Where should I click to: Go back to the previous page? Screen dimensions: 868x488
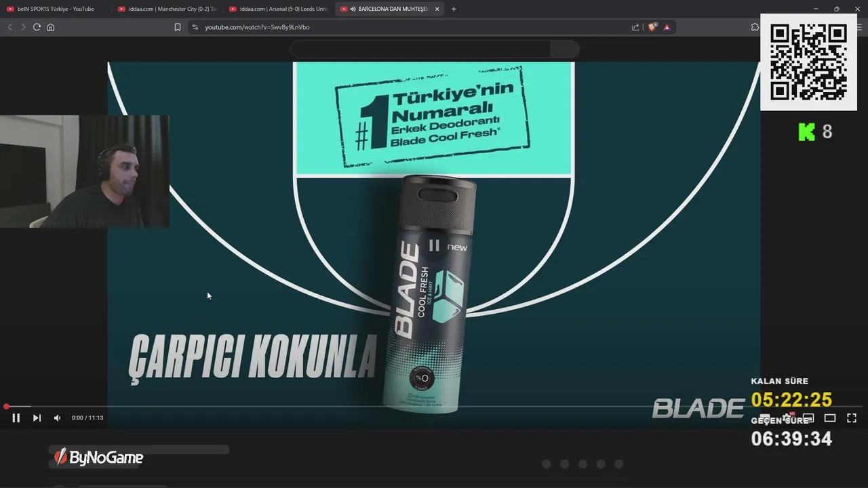coord(9,27)
